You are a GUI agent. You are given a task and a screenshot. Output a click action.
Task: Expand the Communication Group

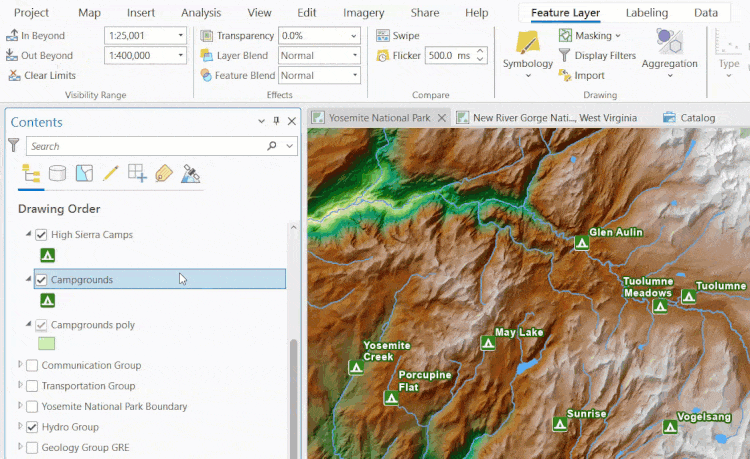[x=20, y=364]
